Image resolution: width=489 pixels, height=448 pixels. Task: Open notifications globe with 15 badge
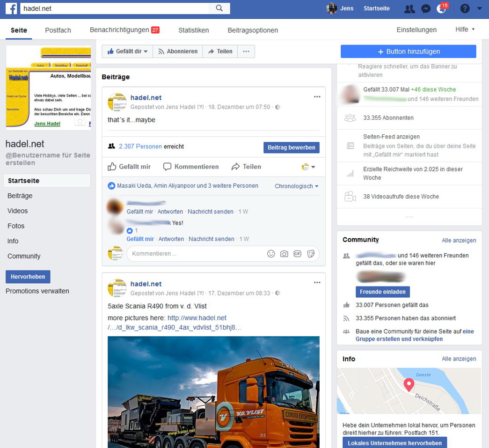[x=442, y=8]
